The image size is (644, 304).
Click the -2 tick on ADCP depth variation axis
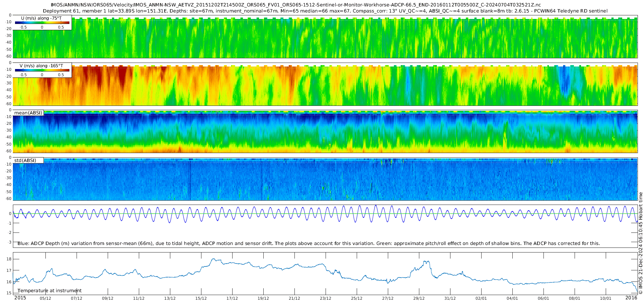point(10,233)
